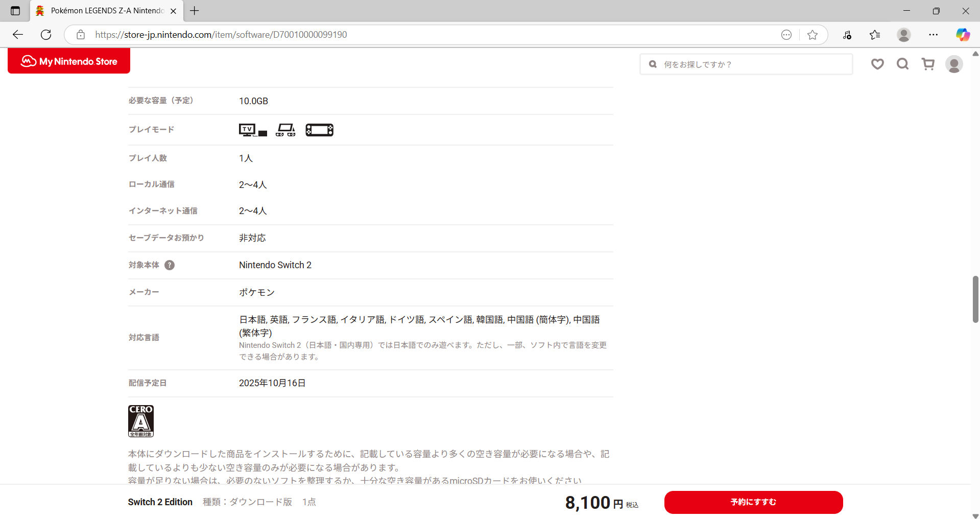Image resolution: width=980 pixels, height=519 pixels.
Task: Open the shopping cart
Action: pyautogui.click(x=928, y=64)
